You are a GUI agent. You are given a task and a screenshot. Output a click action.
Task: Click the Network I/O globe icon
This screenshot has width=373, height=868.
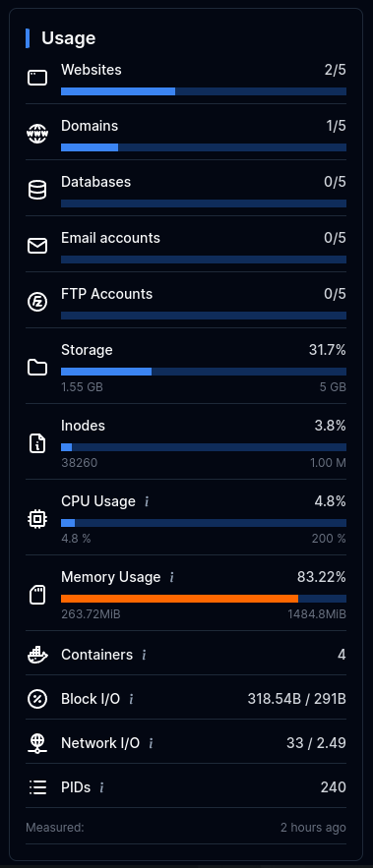[37, 743]
